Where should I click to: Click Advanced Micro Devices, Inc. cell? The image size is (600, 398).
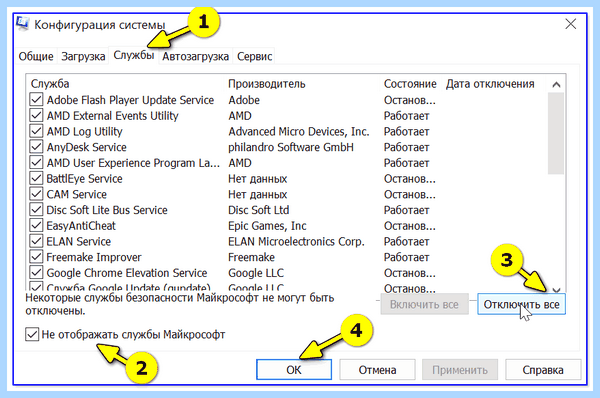[x=299, y=131]
